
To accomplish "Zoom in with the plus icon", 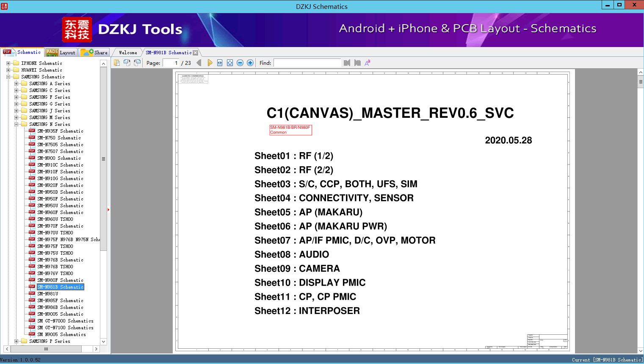I will 250,63.
